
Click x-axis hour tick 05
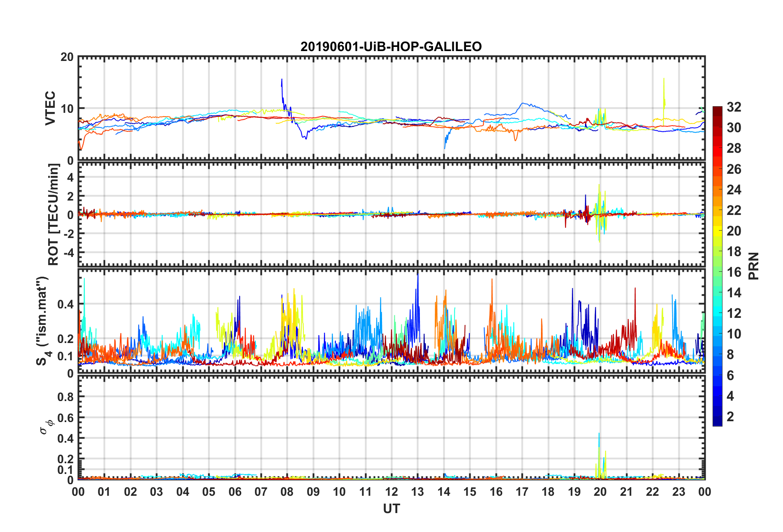tap(209, 492)
